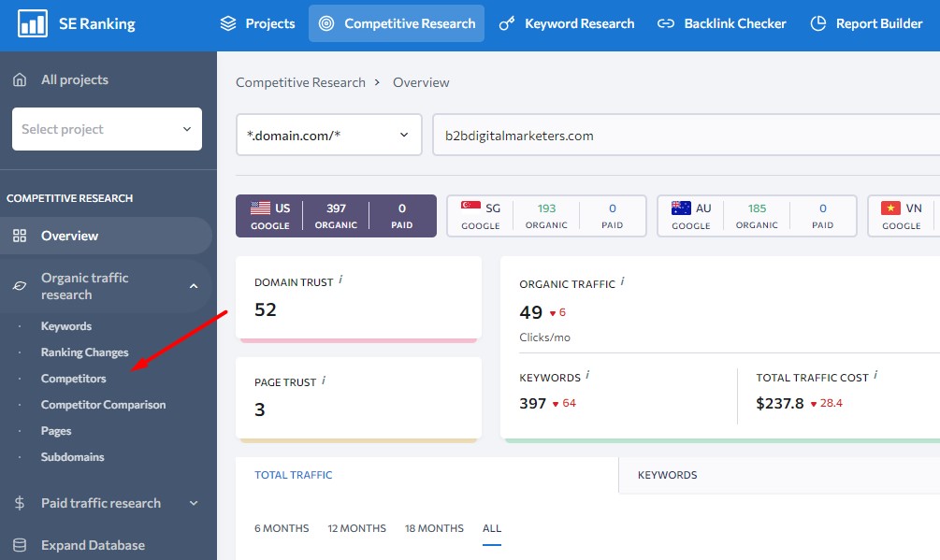The width and height of the screenshot is (940, 560).
Task: Select the SG Google region card
Action: tap(546, 216)
